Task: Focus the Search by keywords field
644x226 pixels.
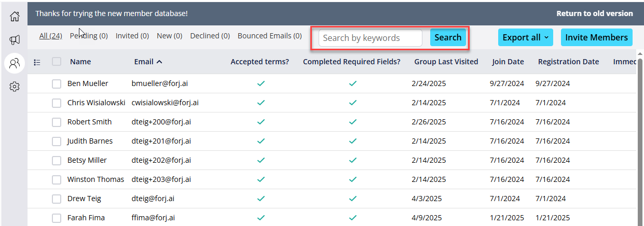Action: (x=371, y=38)
